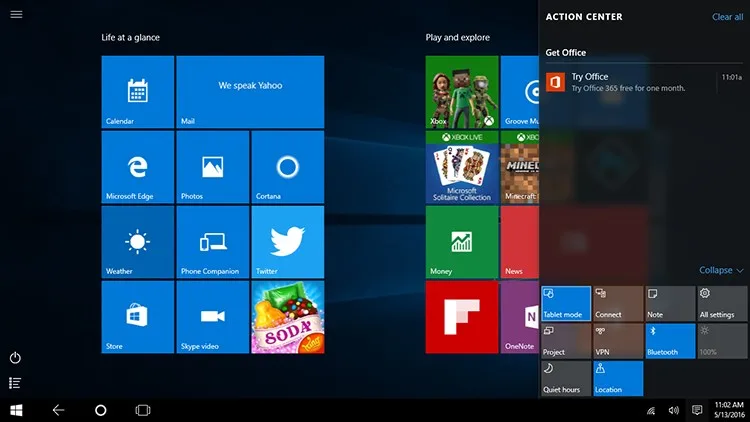Click the taskbar Back arrow
Viewport: 750px width, 422px height.
58,410
